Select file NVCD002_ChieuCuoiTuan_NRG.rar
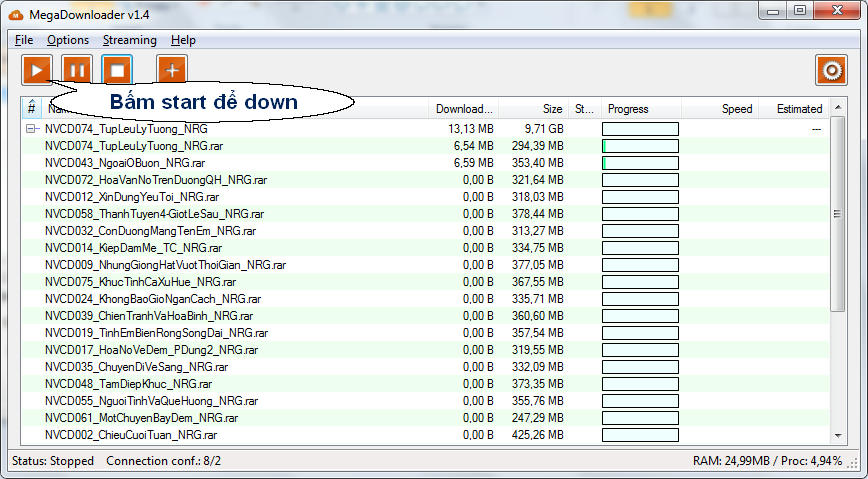The image size is (868, 479). pos(131,435)
